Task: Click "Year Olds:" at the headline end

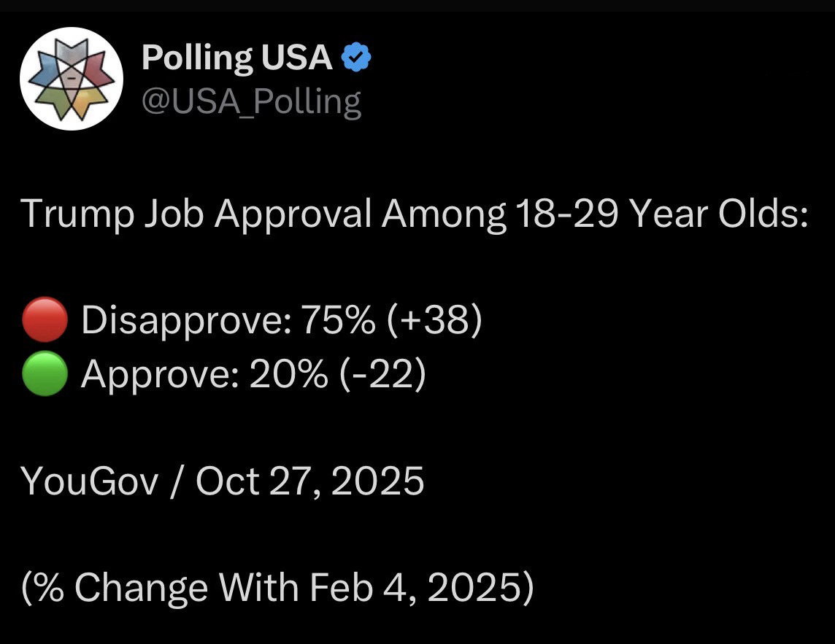Action: coord(719,214)
